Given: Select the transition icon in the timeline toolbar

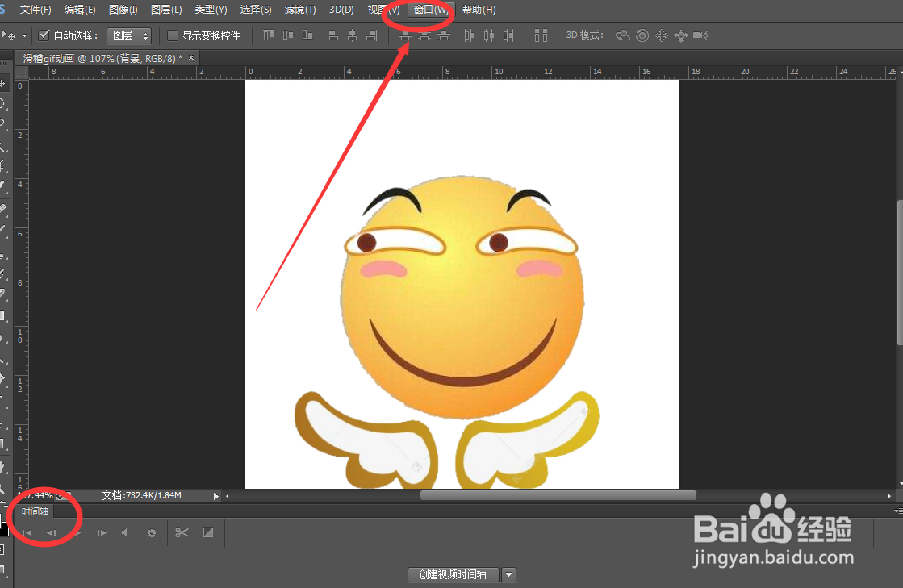Looking at the screenshot, I should [208, 532].
